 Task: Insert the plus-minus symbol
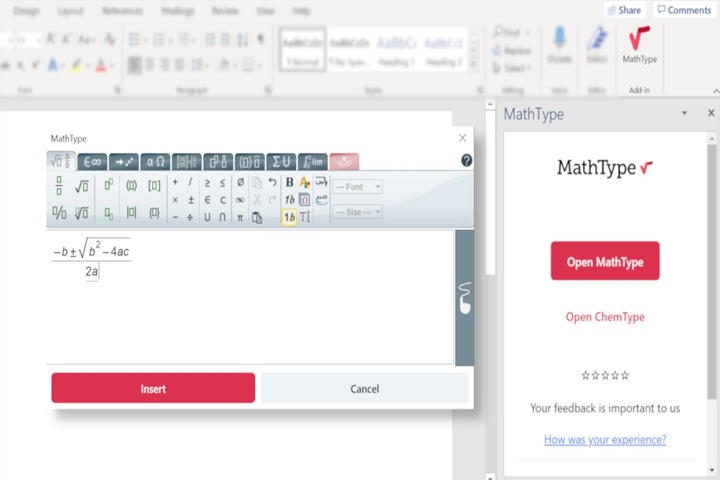pyautogui.click(x=191, y=200)
